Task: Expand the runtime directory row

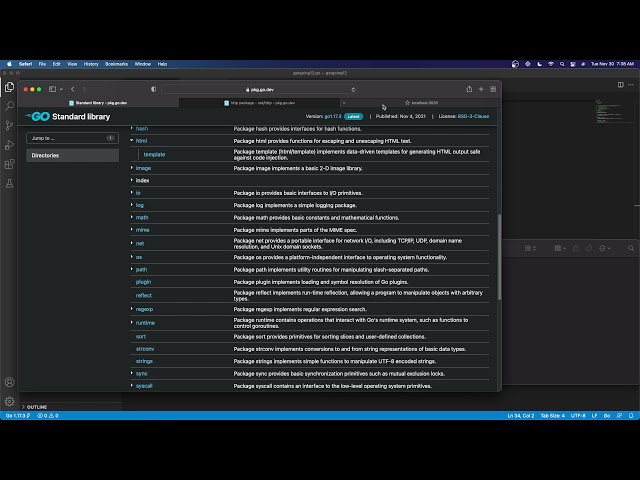Action: pyautogui.click(x=132, y=322)
